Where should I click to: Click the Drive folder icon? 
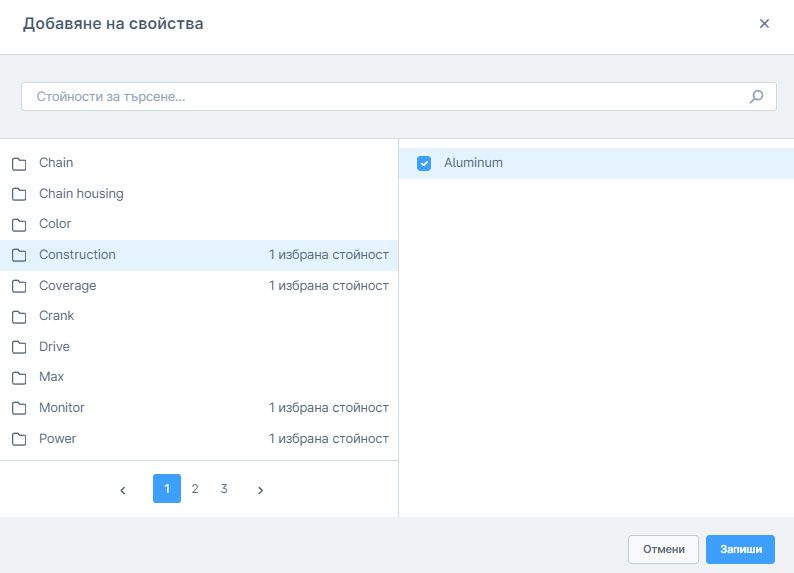(x=19, y=347)
